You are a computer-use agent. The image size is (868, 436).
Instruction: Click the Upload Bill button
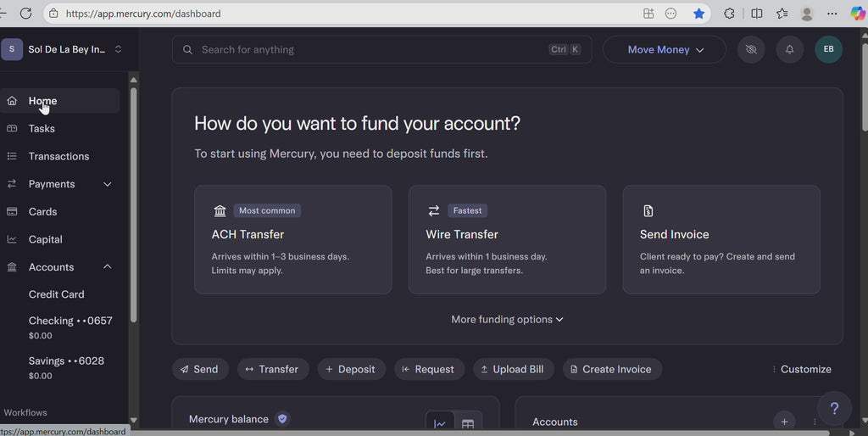coord(512,369)
